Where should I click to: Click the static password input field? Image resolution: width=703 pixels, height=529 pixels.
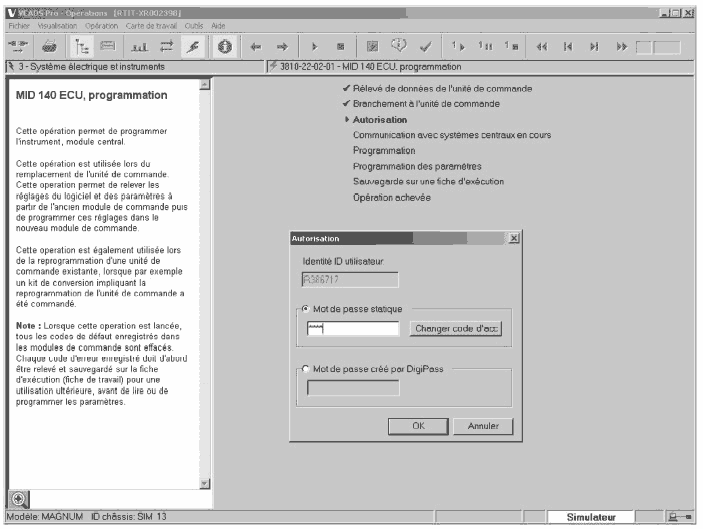click(x=353, y=329)
